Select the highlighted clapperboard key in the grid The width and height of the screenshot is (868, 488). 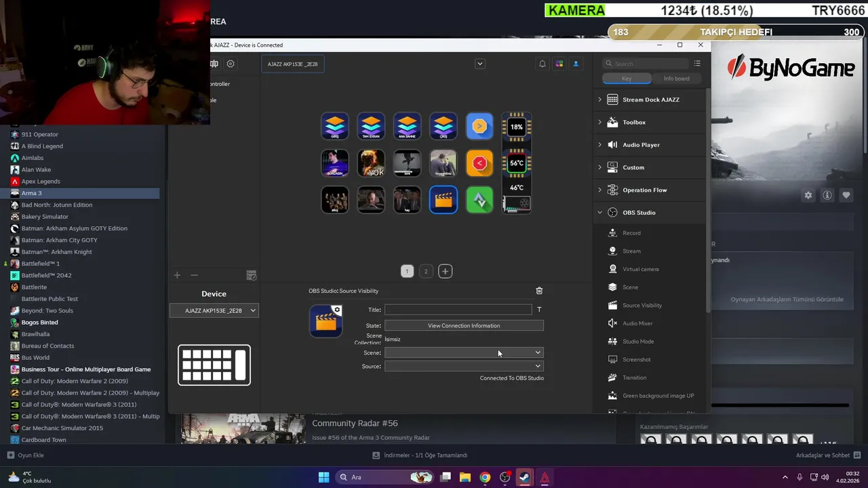[443, 200]
